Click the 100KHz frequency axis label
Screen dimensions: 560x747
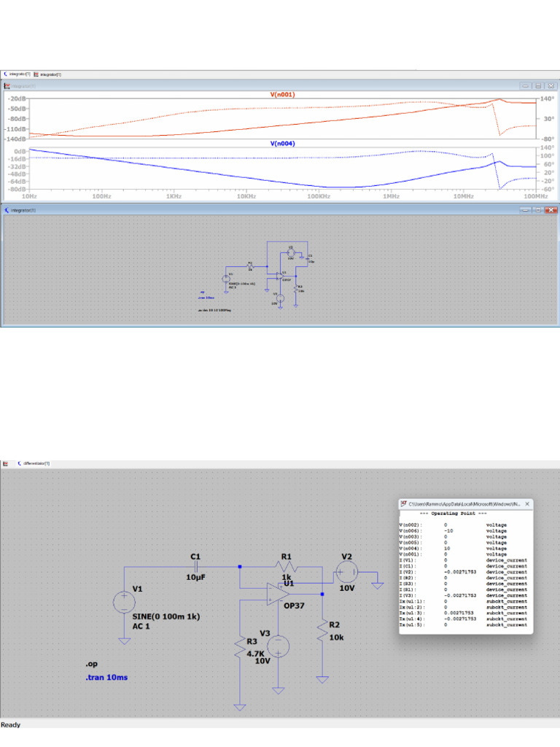(319, 196)
